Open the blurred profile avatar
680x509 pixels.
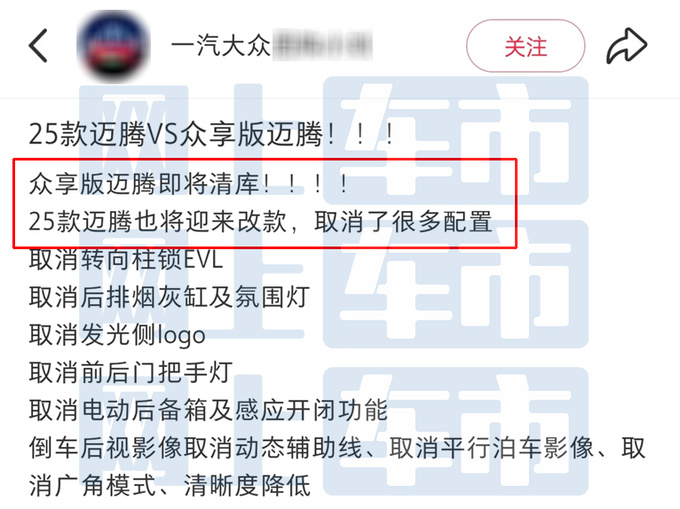(x=114, y=46)
